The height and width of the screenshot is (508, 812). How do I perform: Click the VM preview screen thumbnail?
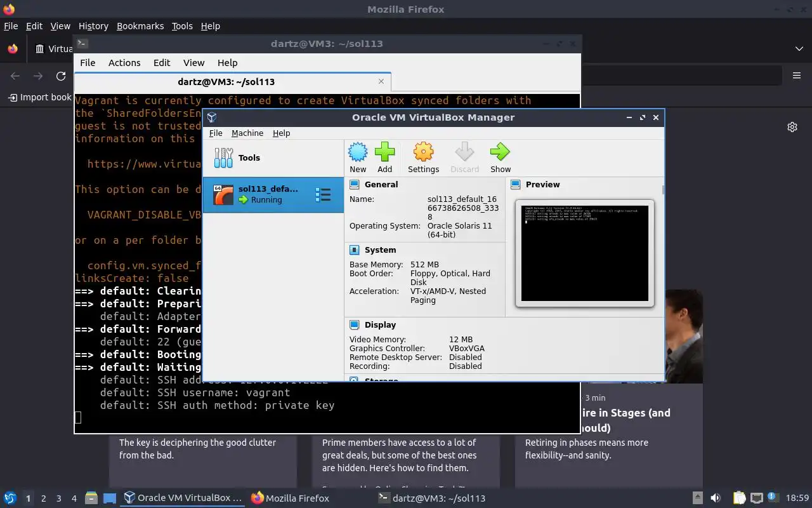pos(584,253)
